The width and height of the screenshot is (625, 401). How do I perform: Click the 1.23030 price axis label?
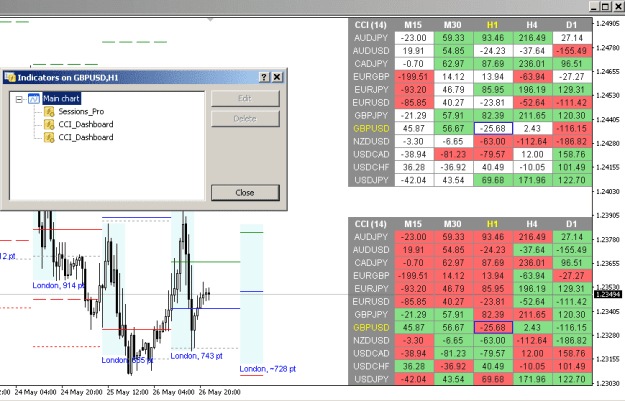[x=608, y=383]
